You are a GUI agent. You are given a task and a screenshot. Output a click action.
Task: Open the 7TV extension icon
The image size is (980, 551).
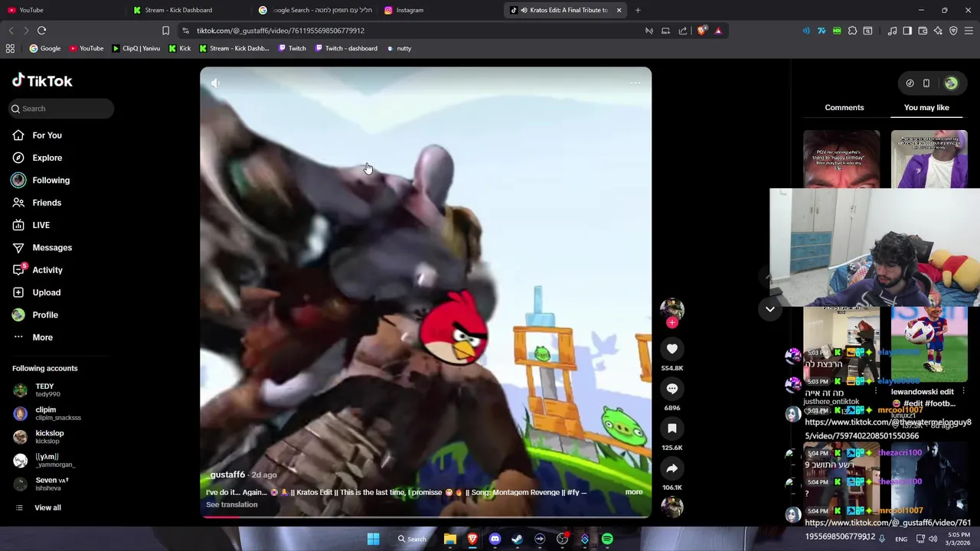tap(822, 31)
